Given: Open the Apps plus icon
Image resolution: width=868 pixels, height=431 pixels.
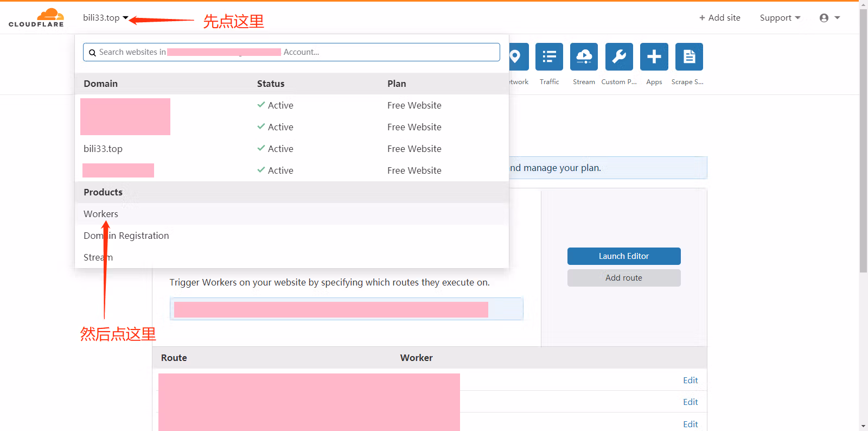Looking at the screenshot, I should pyautogui.click(x=654, y=56).
